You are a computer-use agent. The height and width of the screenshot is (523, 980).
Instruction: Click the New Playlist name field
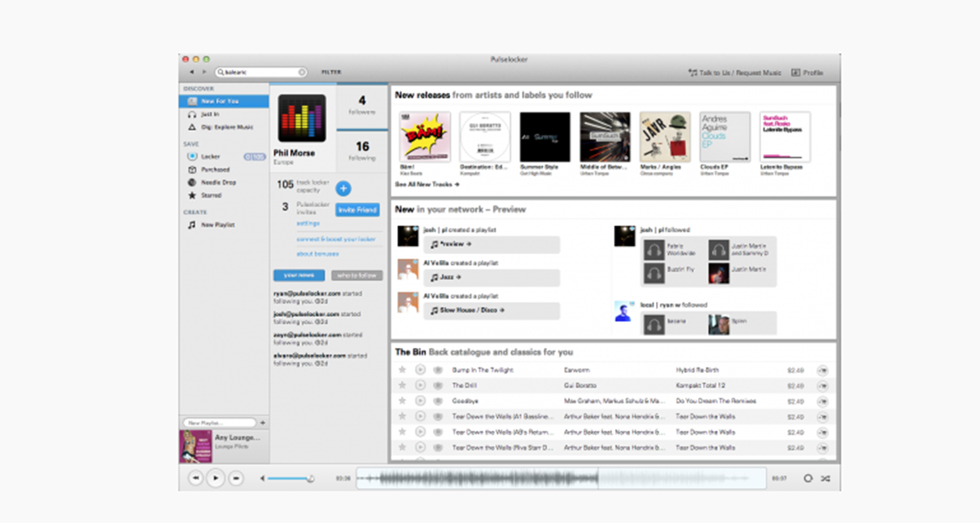tap(219, 423)
